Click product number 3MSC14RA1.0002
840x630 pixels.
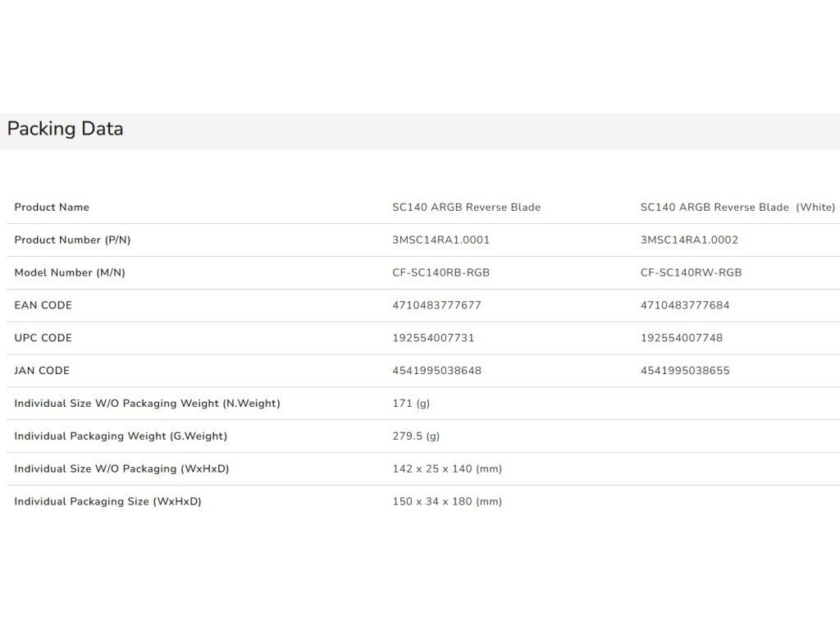pyautogui.click(x=689, y=240)
